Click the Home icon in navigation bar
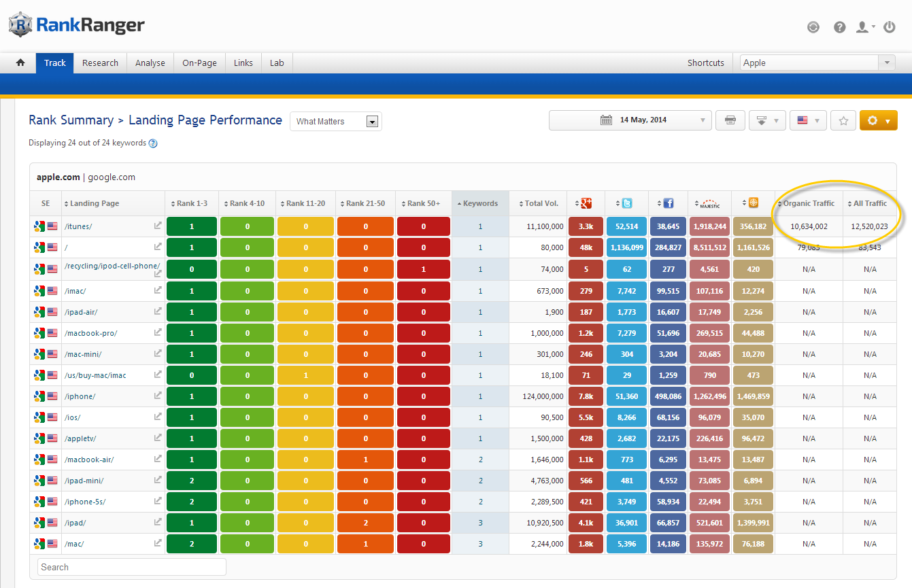 [20, 63]
